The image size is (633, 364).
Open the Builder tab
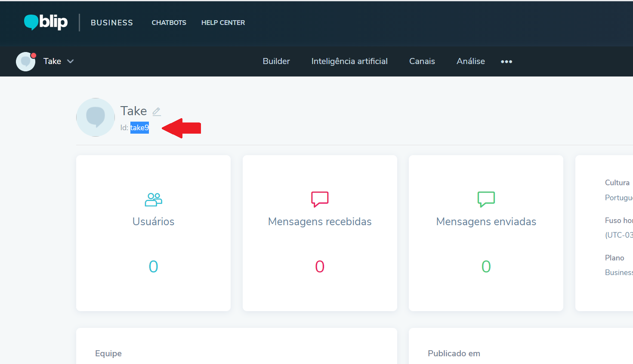point(276,61)
